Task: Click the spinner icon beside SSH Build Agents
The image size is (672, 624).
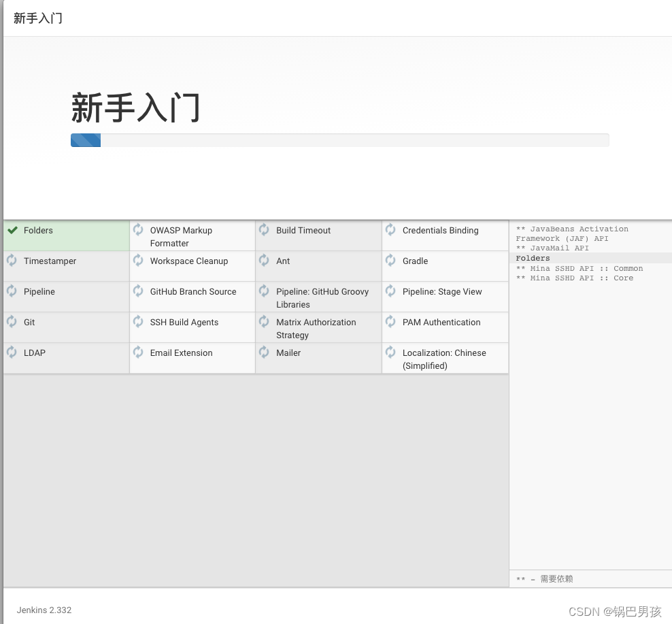Action: [138, 323]
